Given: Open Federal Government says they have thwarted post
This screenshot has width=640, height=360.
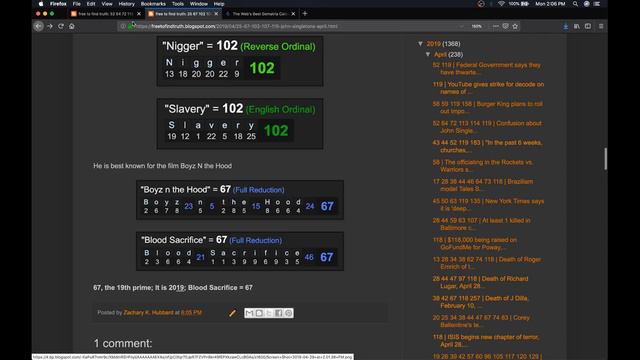Looking at the screenshot, I should pyautogui.click(x=487, y=69).
